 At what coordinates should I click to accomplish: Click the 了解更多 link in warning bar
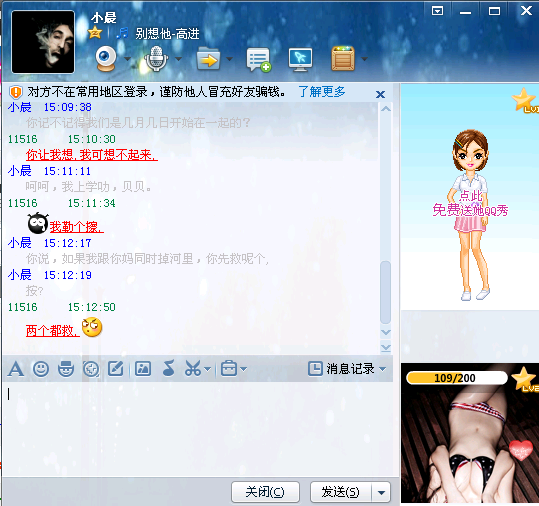(322, 92)
